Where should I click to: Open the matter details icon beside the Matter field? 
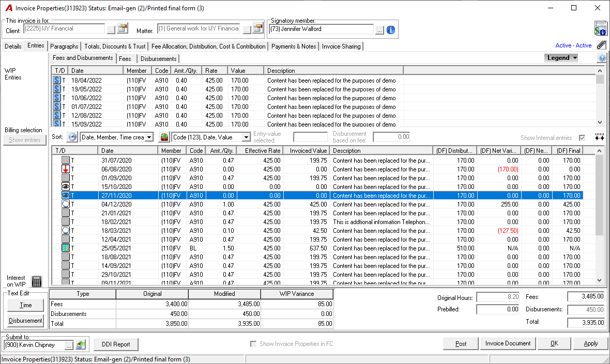click(x=258, y=28)
